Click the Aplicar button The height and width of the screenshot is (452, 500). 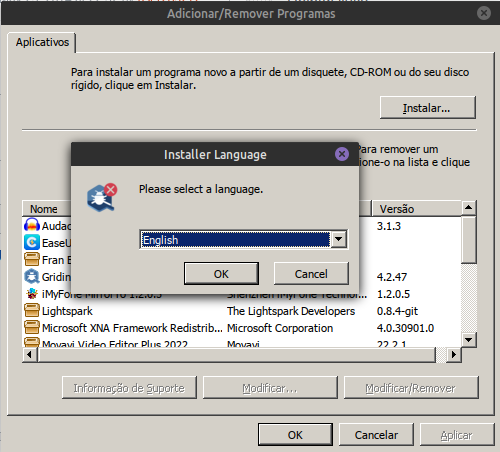(x=457, y=435)
